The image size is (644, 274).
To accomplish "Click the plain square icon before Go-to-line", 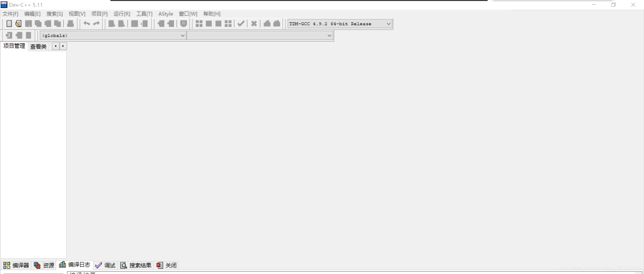I will point(135,23).
